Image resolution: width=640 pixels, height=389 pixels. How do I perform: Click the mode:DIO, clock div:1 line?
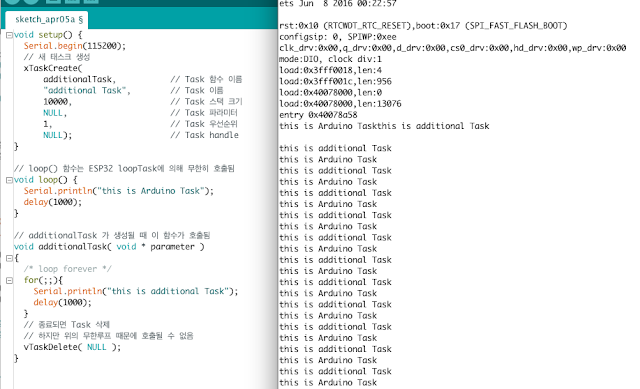[x=331, y=59]
